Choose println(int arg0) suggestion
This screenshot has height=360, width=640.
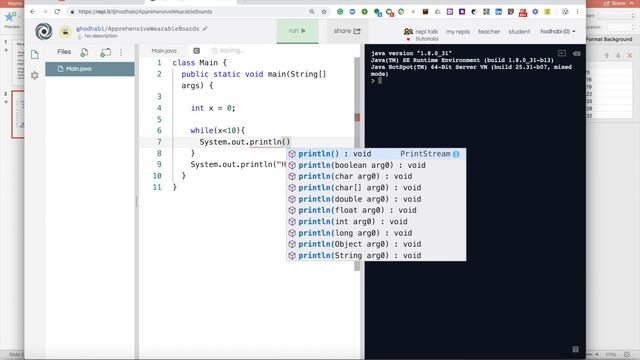[376, 222]
